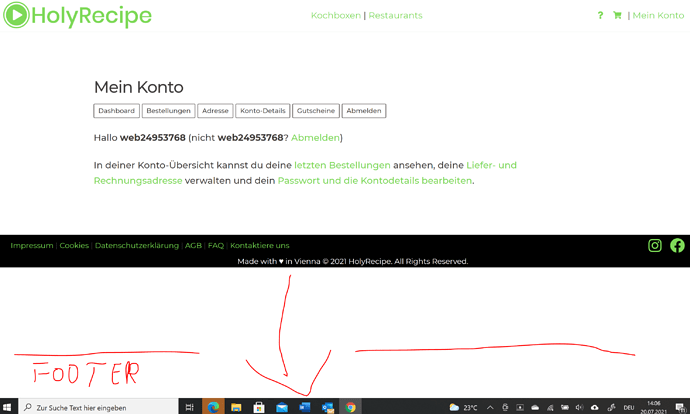Show hidden tray icons chevron
690x414 pixels.
490,407
